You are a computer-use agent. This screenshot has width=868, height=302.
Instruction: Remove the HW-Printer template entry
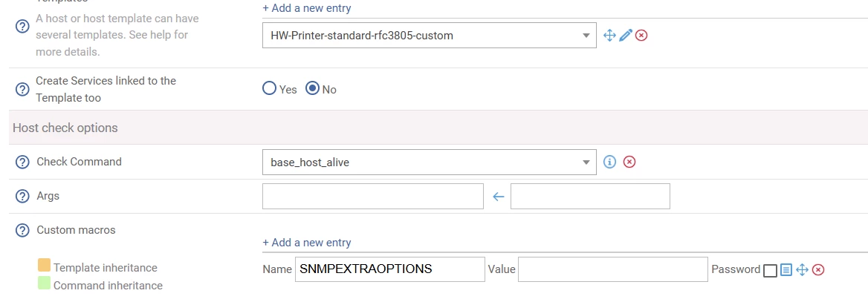(641, 35)
